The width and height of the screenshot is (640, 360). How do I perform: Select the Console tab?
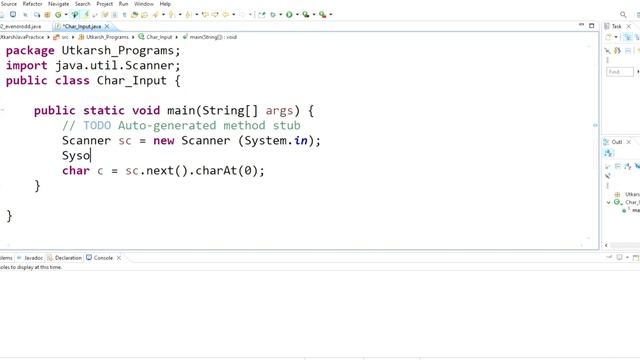(x=99, y=258)
